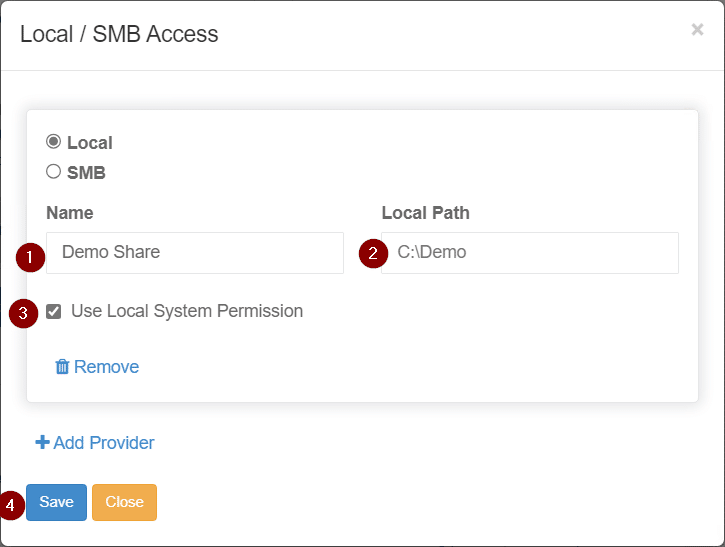Click the "Local Path" field label
The height and width of the screenshot is (547, 725).
pos(425,213)
